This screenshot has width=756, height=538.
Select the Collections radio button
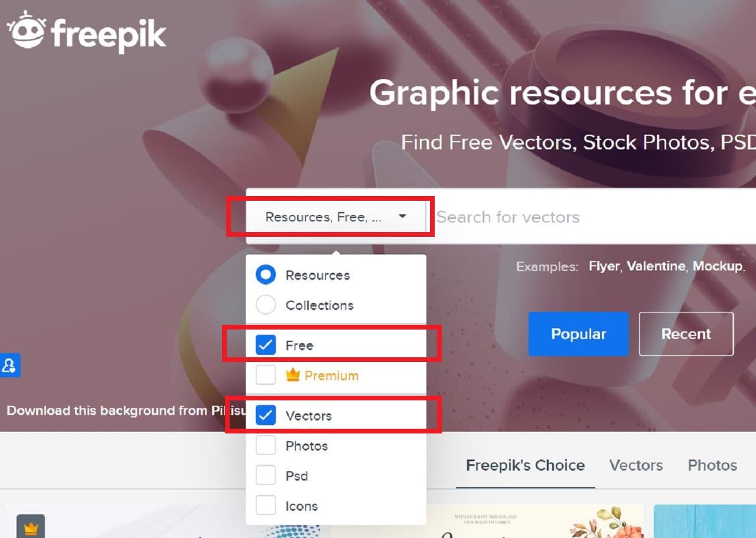point(266,305)
